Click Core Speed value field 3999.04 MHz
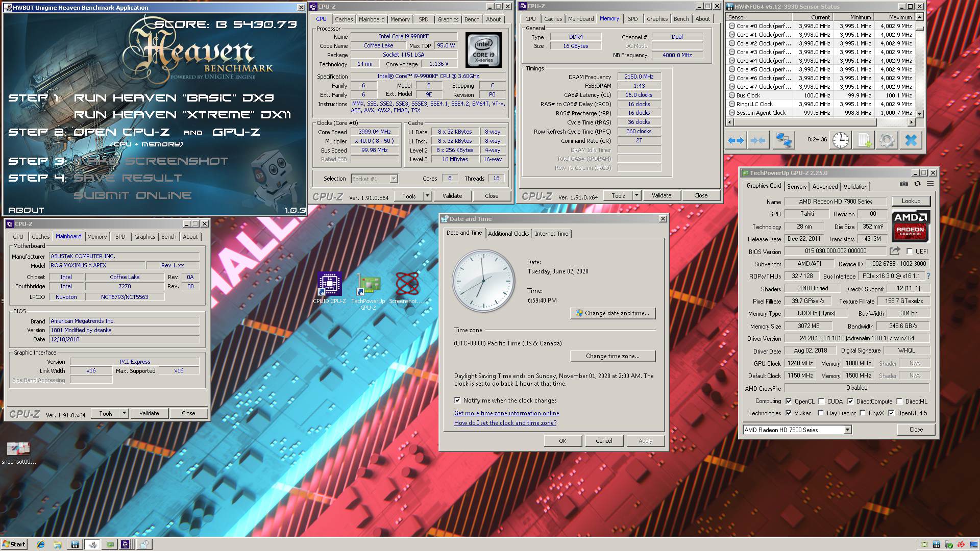The width and height of the screenshot is (980, 551). [375, 132]
